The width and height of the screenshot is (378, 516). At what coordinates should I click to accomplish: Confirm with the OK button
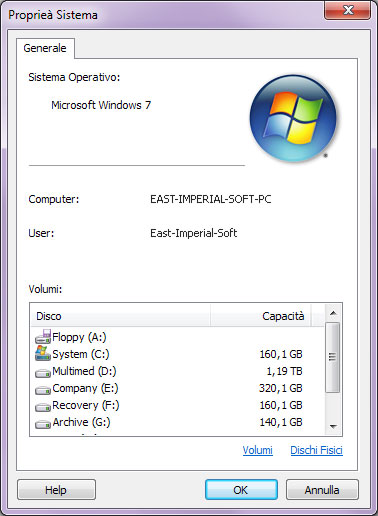(x=241, y=490)
